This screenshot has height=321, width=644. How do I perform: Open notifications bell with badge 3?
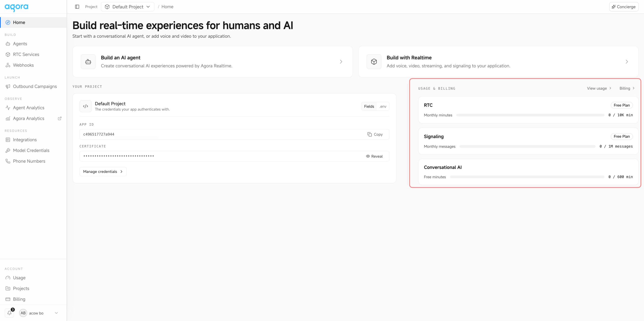click(x=10, y=313)
